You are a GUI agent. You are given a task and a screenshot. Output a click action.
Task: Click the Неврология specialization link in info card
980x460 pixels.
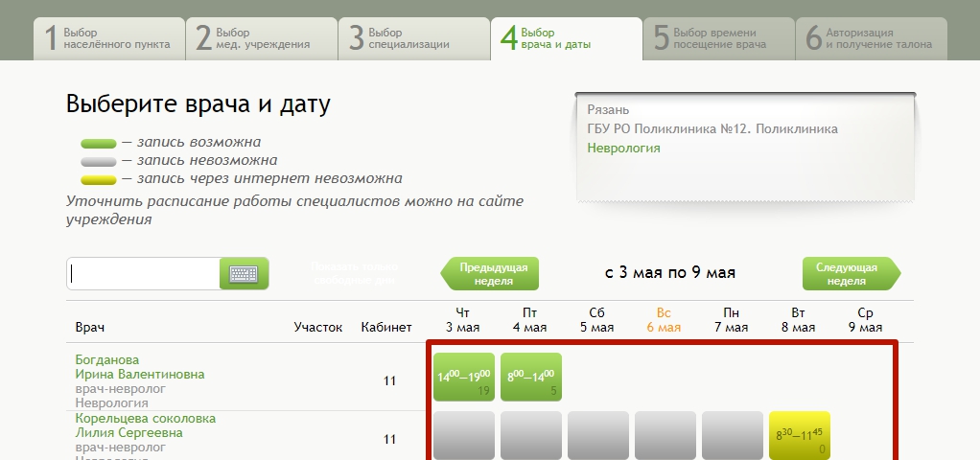(623, 149)
